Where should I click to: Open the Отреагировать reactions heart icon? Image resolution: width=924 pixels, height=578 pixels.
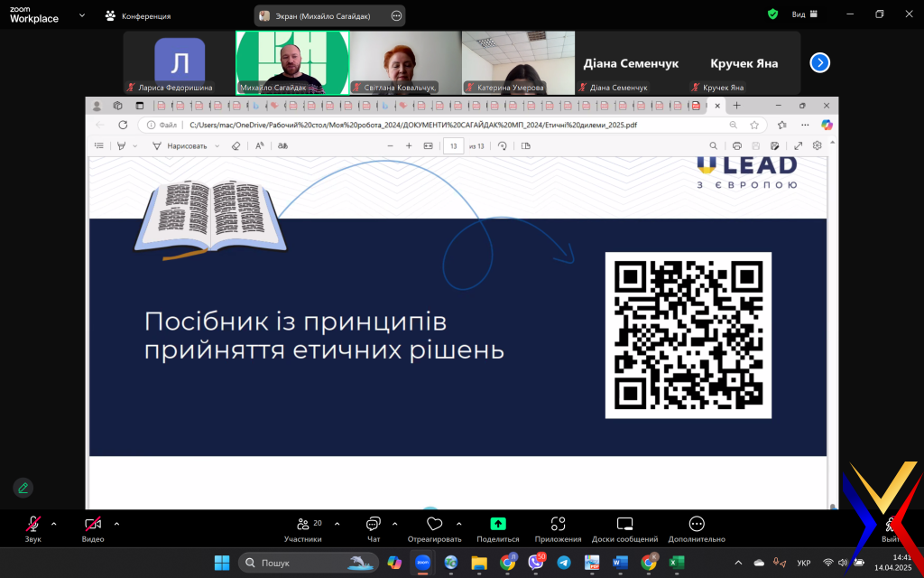[434, 525]
